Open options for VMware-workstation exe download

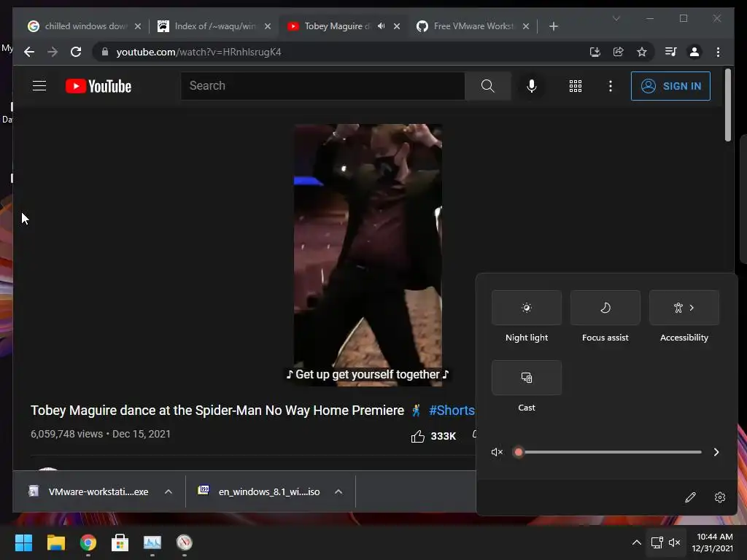coord(169,492)
